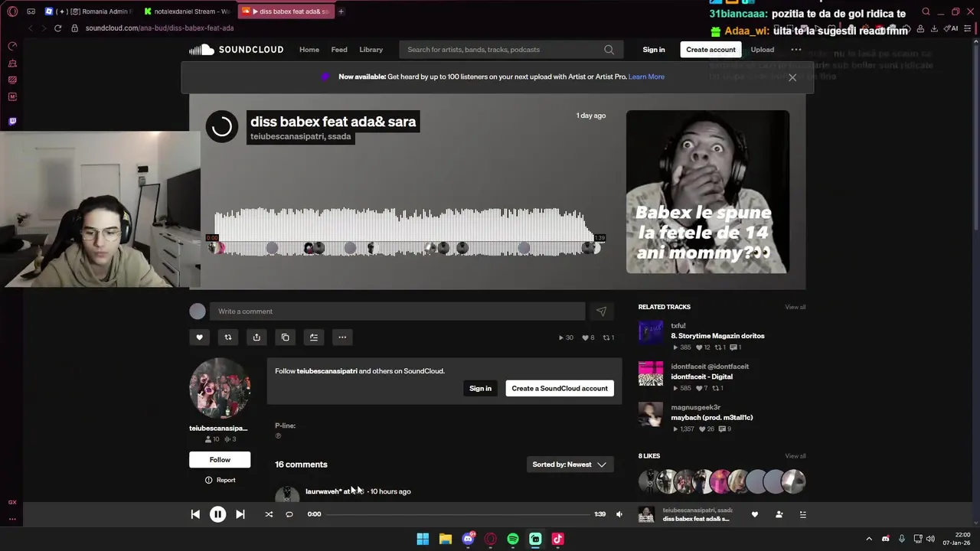Open the Sorted by: Newest dropdown
Viewport: 980px width, 551px height.
570,465
